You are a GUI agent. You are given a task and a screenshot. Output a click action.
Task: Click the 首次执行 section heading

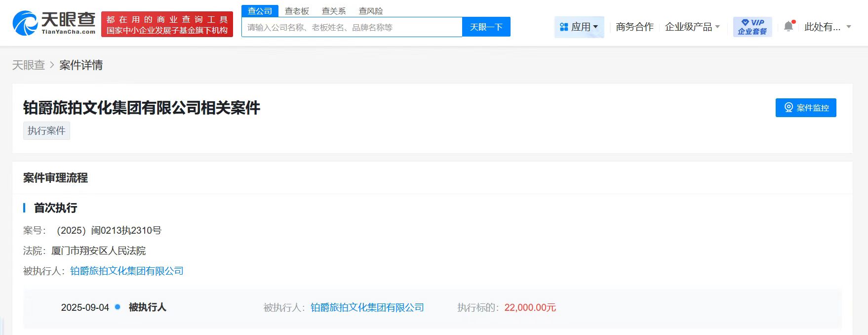[x=55, y=208]
